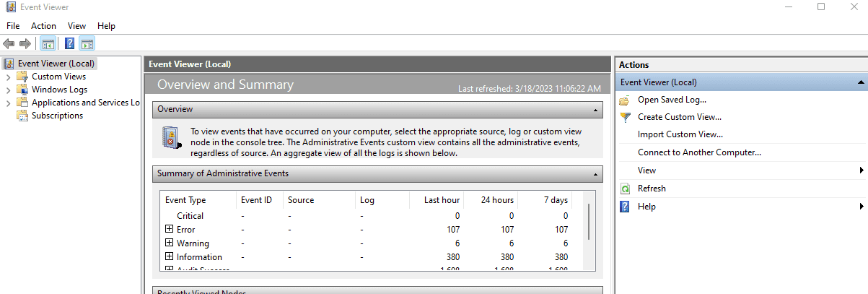Click the blue Help toolbar icon
This screenshot has width=868, height=294.
pos(70,43)
